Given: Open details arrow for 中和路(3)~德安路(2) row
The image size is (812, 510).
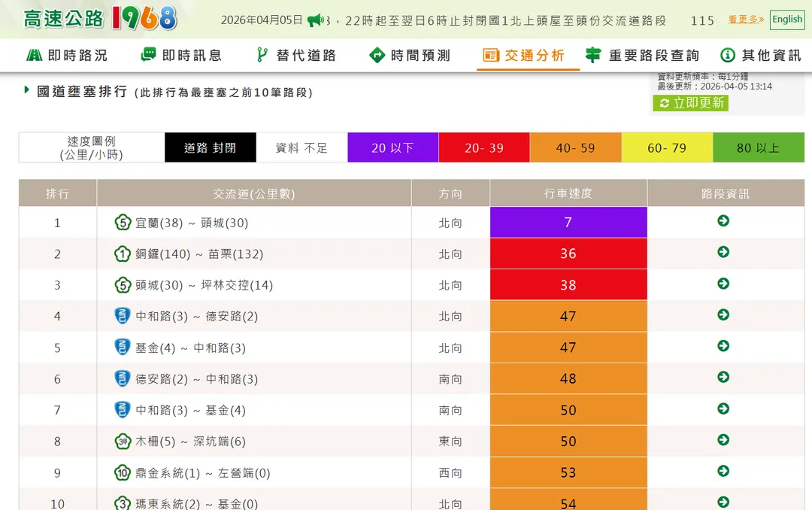Looking at the screenshot, I should [x=723, y=314].
